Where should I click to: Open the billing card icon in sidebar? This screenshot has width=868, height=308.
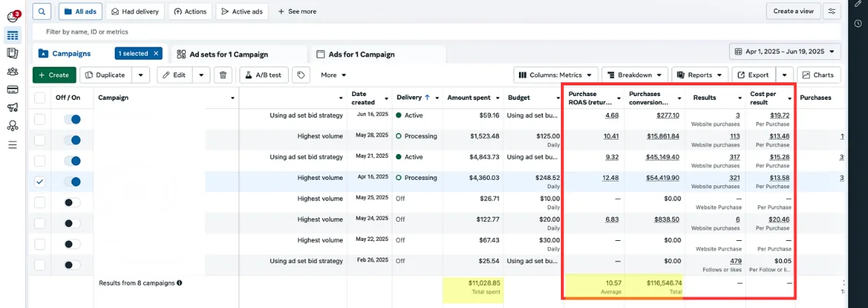point(13,90)
